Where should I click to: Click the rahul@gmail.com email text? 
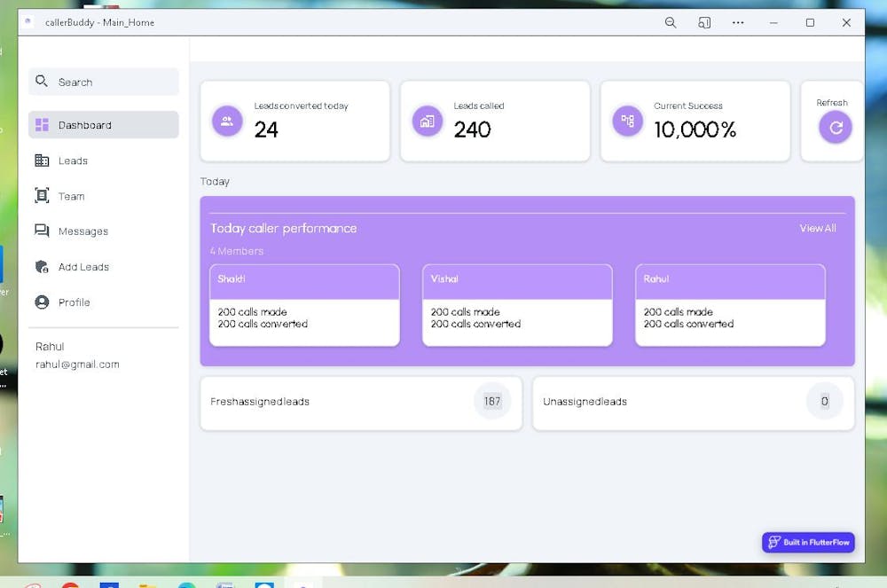point(77,365)
